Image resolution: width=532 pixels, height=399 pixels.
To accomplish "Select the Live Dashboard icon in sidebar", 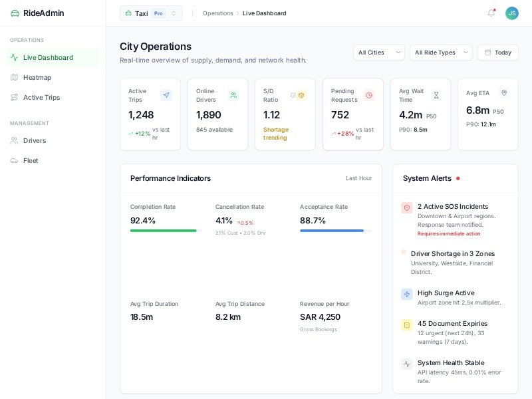I will point(13,57).
